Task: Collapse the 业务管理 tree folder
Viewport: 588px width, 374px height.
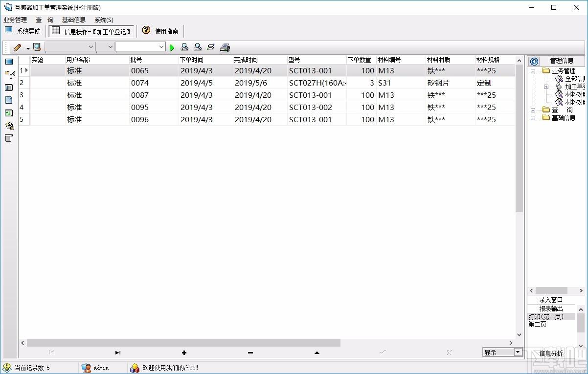Action: [x=533, y=71]
